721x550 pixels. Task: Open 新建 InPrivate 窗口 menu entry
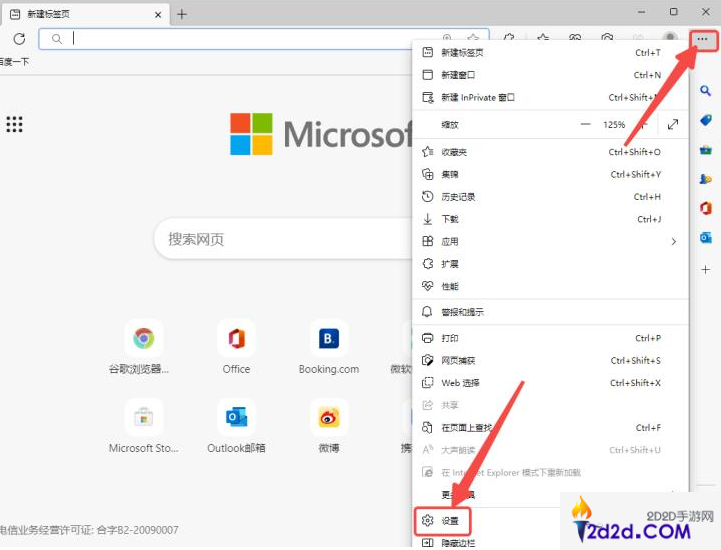click(550, 97)
